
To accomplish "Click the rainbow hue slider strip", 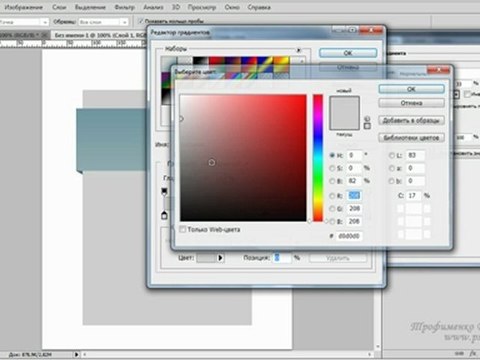I will 318,158.
